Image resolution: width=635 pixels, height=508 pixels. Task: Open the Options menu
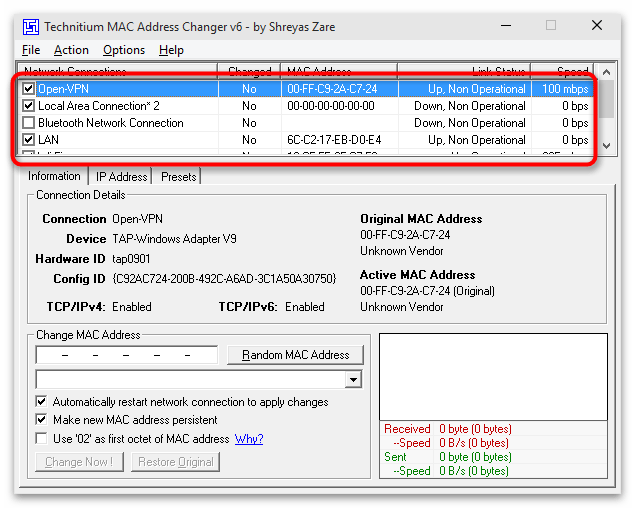click(124, 50)
